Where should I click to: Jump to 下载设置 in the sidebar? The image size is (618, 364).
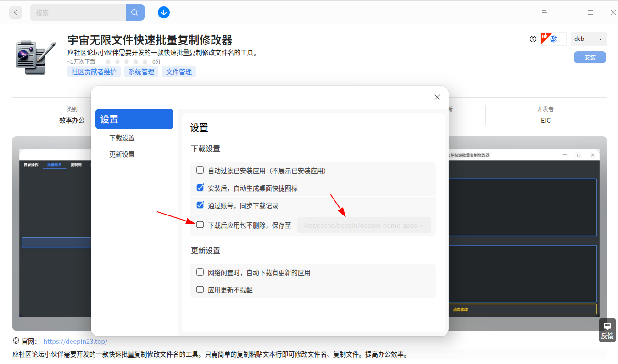click(122, 138)
